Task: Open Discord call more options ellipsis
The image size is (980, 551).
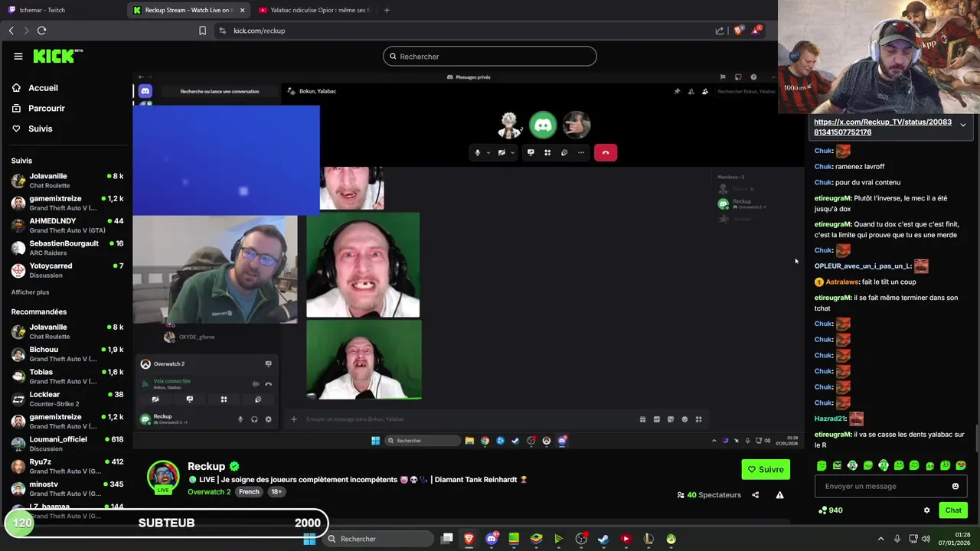Action: click(581, 152)
